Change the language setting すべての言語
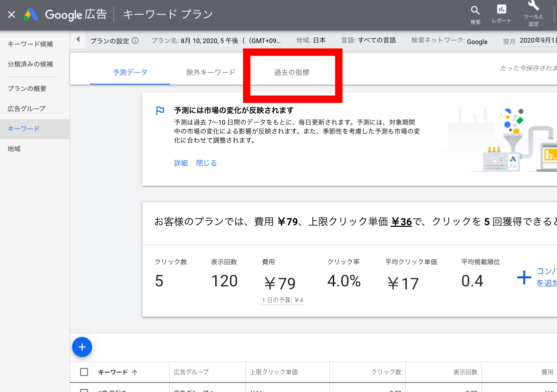557x392 pixels. click(x=368, y=40)
